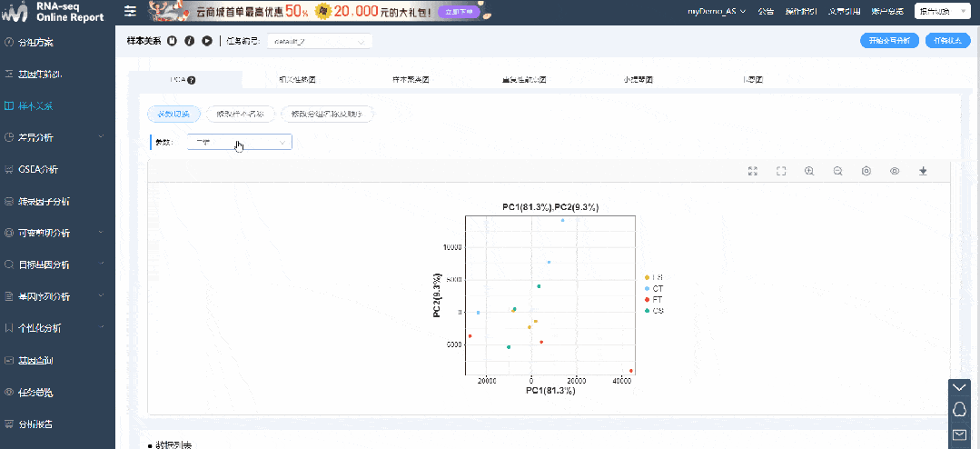Click the light blue CT legend swatch
This screenshot has height=449, width=980.
[x=647, y=289]
